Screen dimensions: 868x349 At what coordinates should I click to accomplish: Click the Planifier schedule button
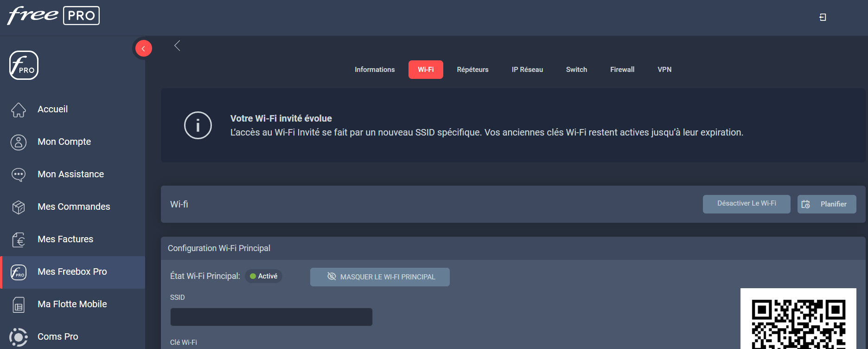tap(827, 204)
